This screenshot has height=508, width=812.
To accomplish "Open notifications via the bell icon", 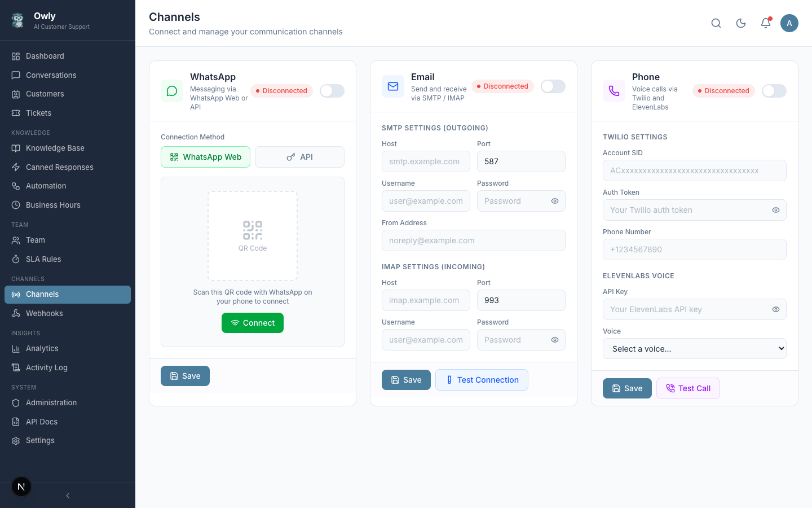I will (766, 23).
